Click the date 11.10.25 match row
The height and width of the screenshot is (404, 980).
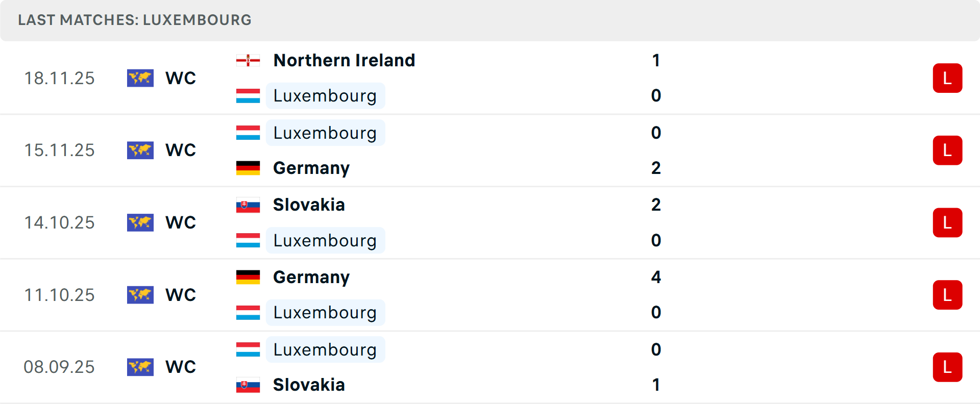490,295
